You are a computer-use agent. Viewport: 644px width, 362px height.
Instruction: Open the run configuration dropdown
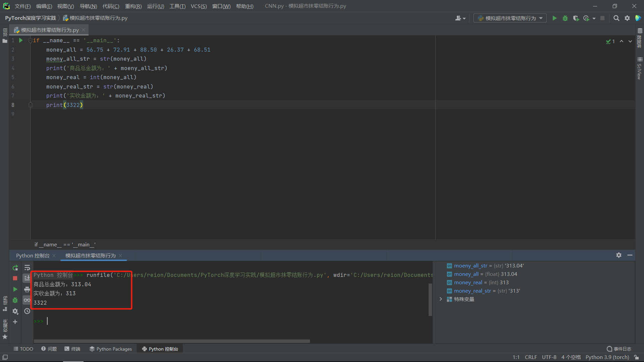[x=510, y=18]
